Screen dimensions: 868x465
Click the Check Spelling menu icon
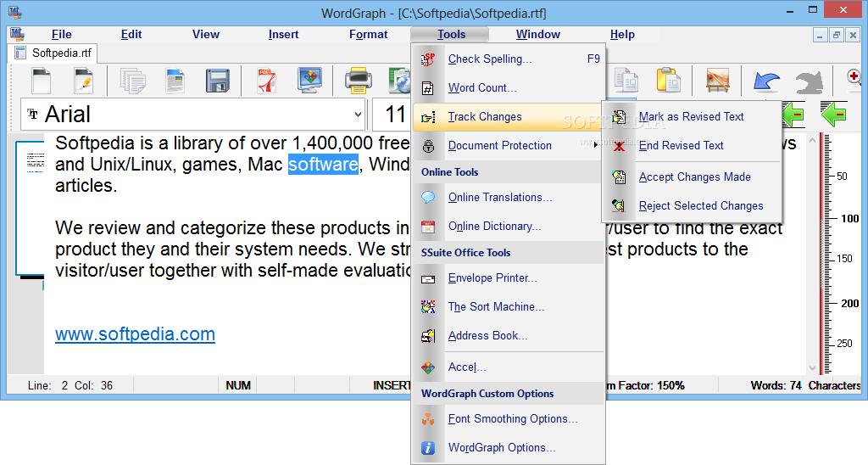tap(428, 59)
